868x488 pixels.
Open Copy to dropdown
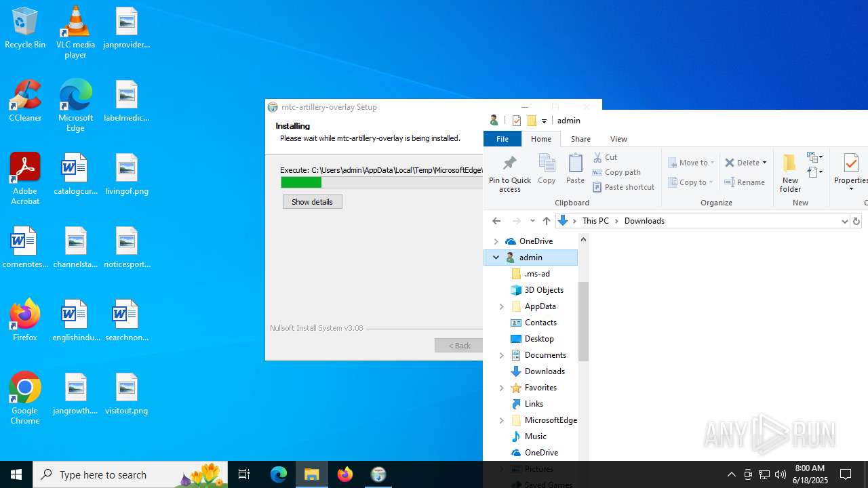click(x=691, y=182)
